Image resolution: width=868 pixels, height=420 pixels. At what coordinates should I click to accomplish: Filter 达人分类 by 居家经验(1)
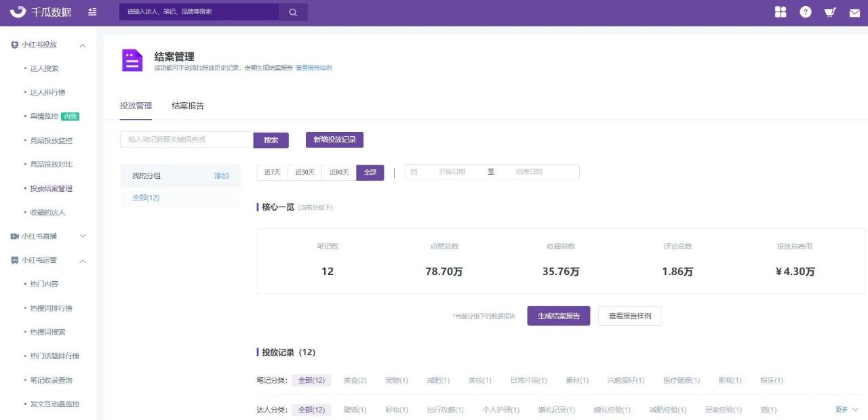[724, 410]
